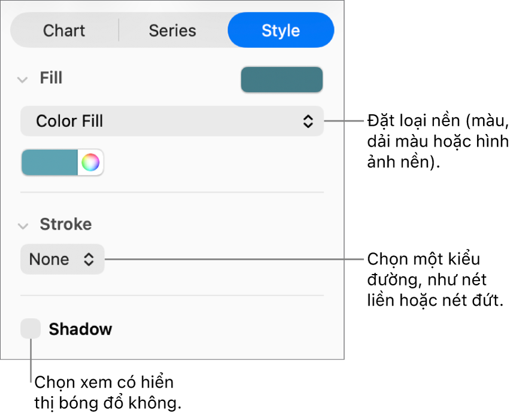
Task: Switch to the Chart tab
Action: [x=64, y=31]
